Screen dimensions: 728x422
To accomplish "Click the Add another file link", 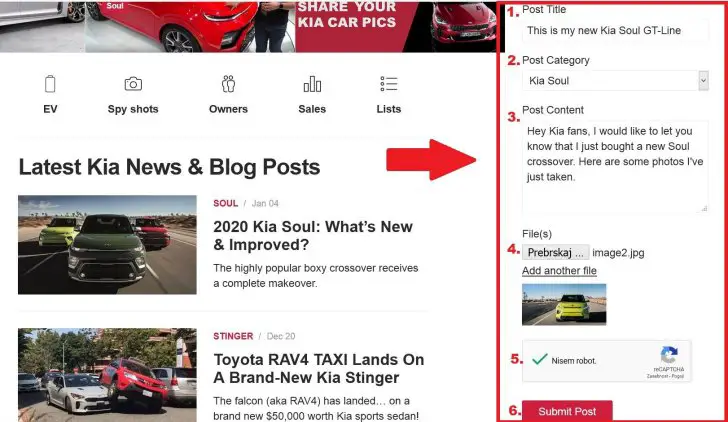I will [559, 271].
